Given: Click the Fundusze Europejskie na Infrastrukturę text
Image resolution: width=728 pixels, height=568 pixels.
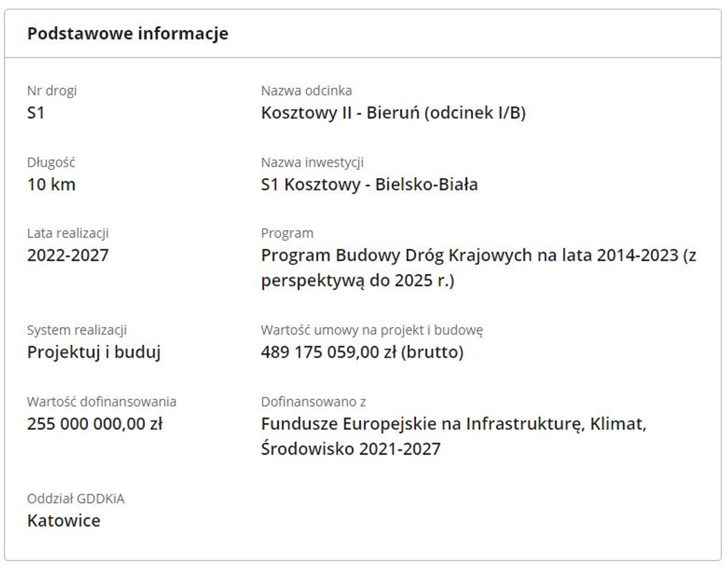Looking at the screenshot, I should (x=454, y=424).
